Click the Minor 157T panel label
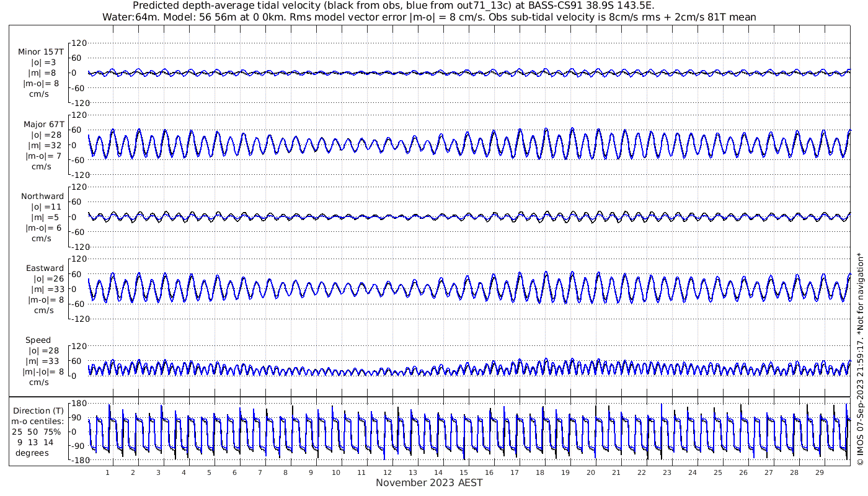The width and height of the screenshot is (868, 496). click(41, 52)
